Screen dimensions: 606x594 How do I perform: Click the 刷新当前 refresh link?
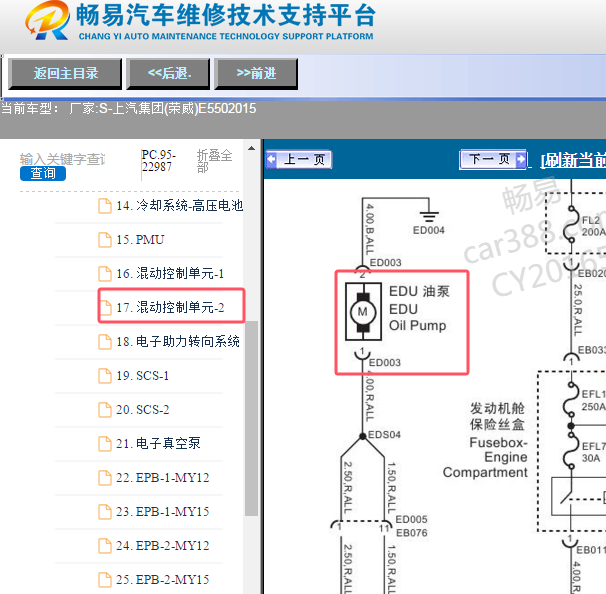pos(573,160)
